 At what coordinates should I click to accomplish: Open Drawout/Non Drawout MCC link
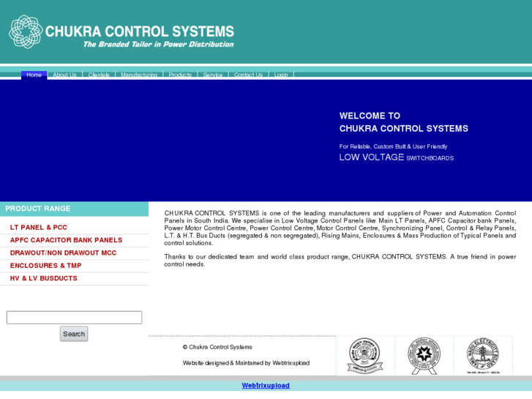coord(63,253)
